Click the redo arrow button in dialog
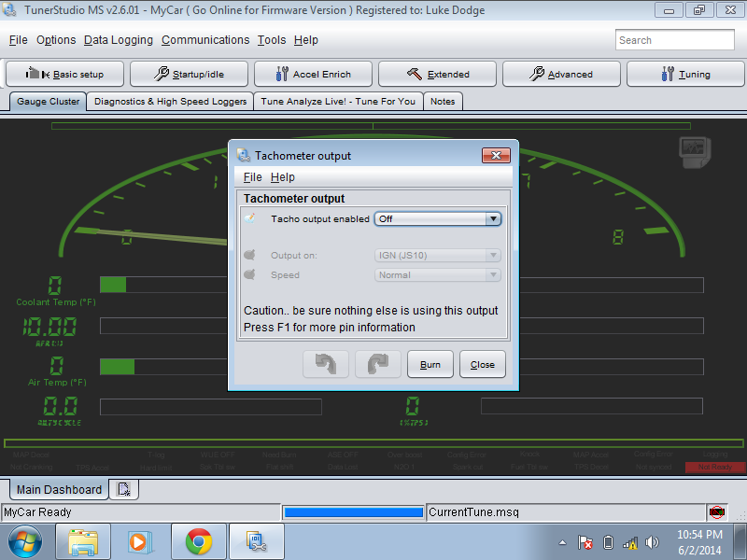 click(378, 364)
